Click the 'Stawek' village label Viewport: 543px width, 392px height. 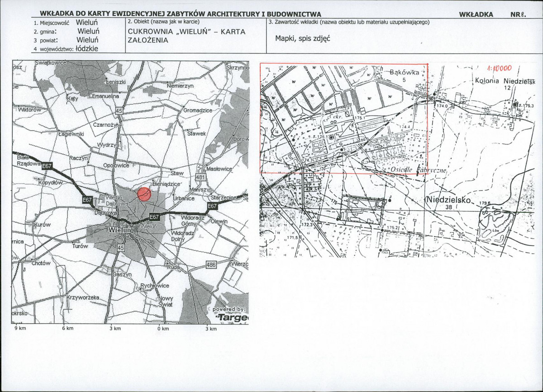tap(197, 134)
